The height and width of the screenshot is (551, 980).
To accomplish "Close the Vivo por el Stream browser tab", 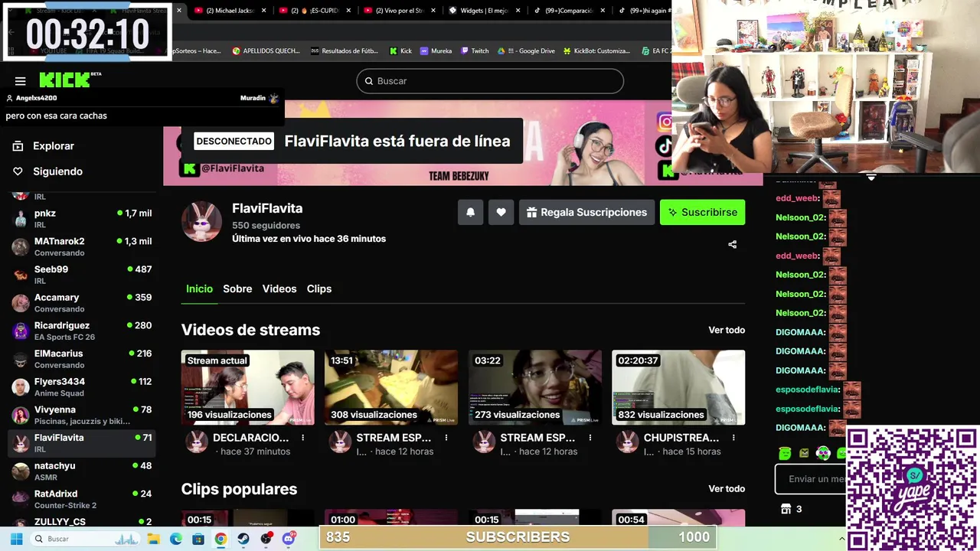I will point(433,11).
